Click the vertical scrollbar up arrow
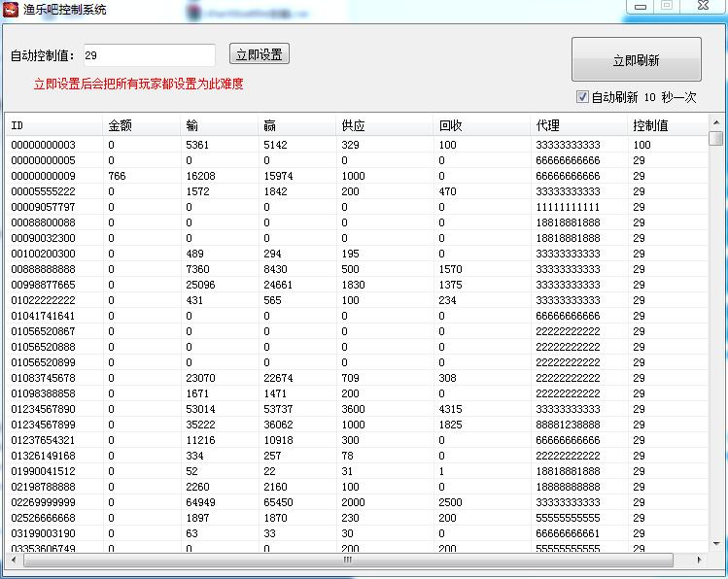728x579 pixels. click(x=716, y=122)
